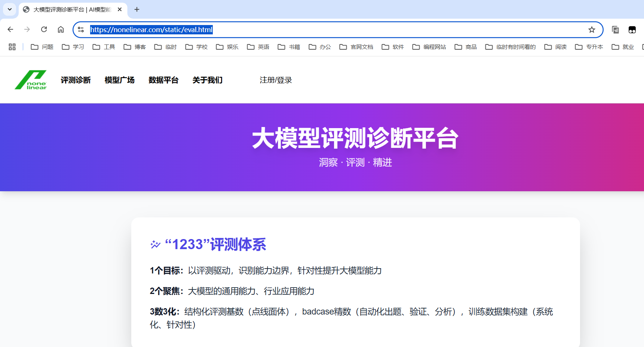
Task: Open the 问题 bookmarks folder
Action: click(42, 47)
